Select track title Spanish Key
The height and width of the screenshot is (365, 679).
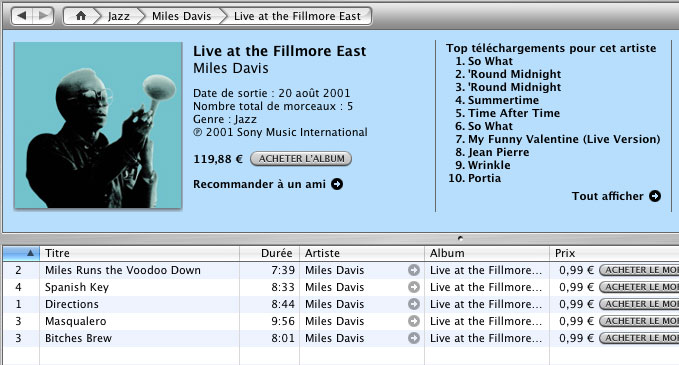pos(77,287)
